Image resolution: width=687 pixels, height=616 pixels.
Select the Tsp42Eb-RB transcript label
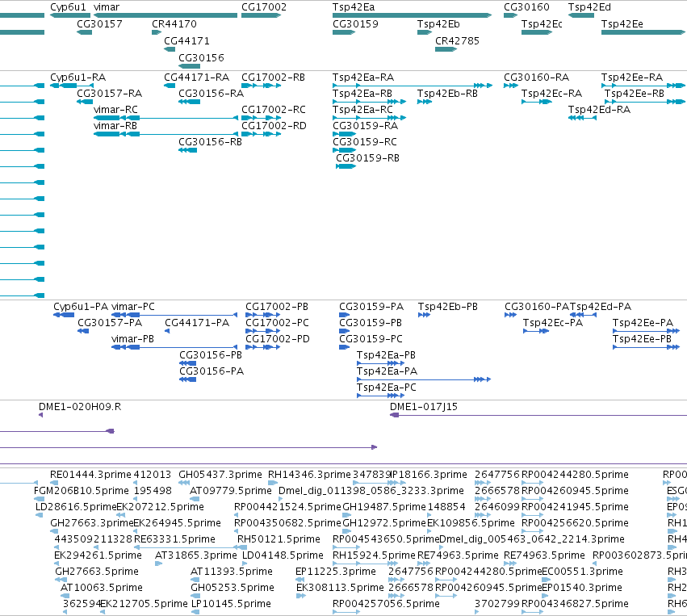point(447,94)
